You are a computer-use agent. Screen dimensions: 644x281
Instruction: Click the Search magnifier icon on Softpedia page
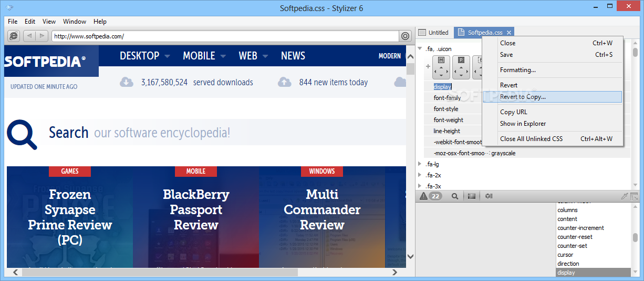click(22, 135)
